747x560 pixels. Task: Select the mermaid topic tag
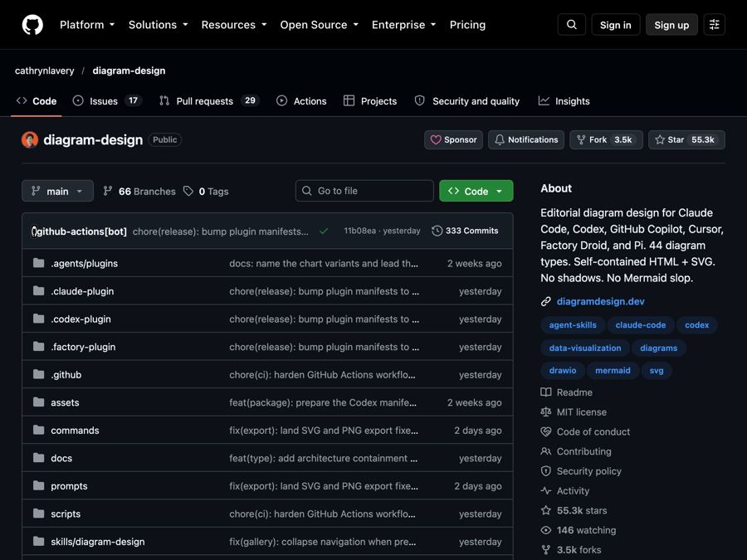pos(613,371)
